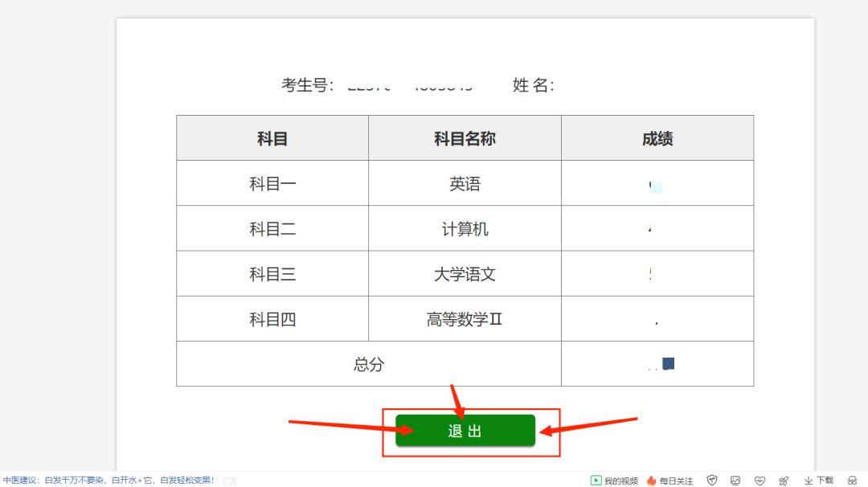Click the green 退出 button
The width and height of the screenshot is (868, 487).
click(465, 431)
